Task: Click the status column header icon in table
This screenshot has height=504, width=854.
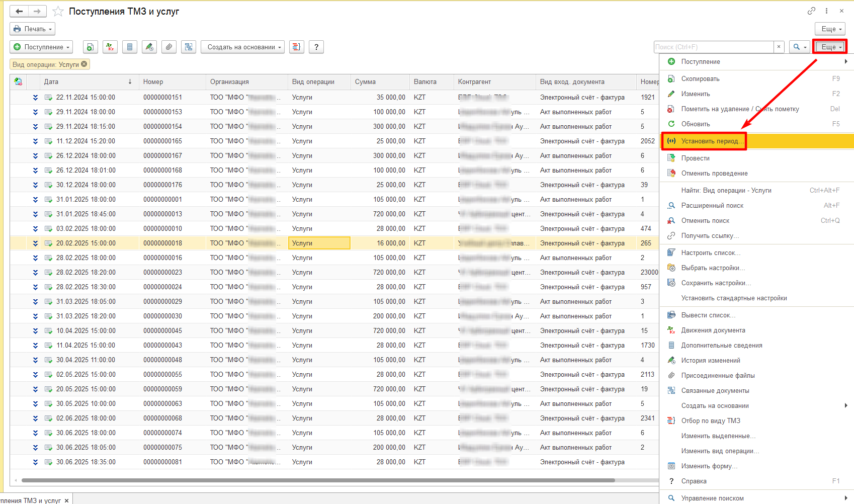Action: click(x=18, y=81)
